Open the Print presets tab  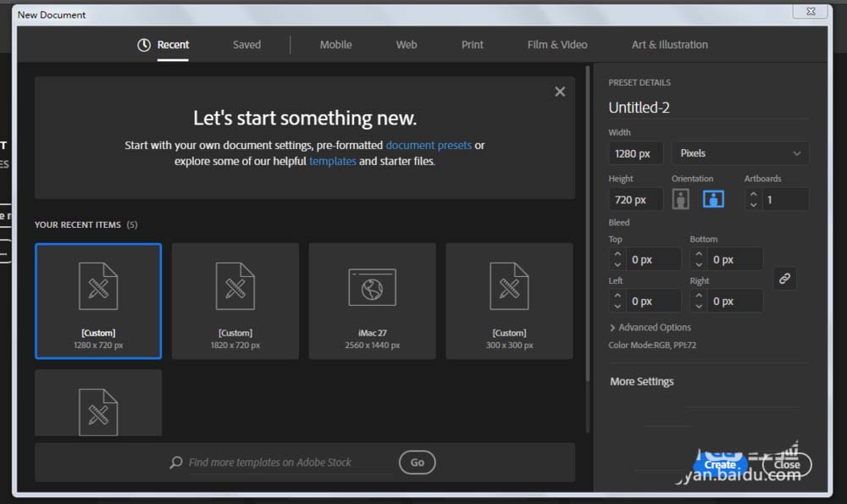coord(472,45)
